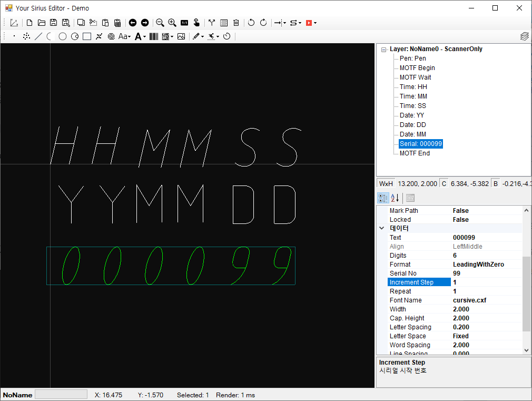Click the WxH size button
This screenshot has width=532, height=401.
point(386,183)
